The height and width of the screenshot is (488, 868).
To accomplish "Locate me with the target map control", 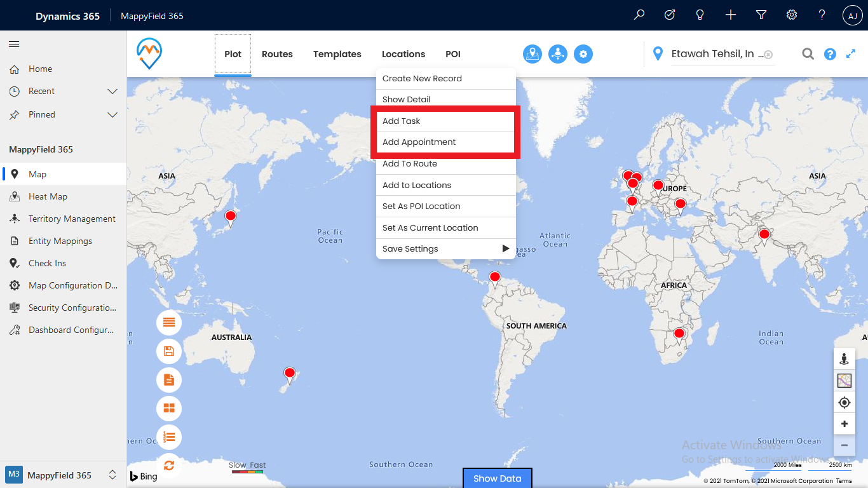I will [x=844, y=402].
